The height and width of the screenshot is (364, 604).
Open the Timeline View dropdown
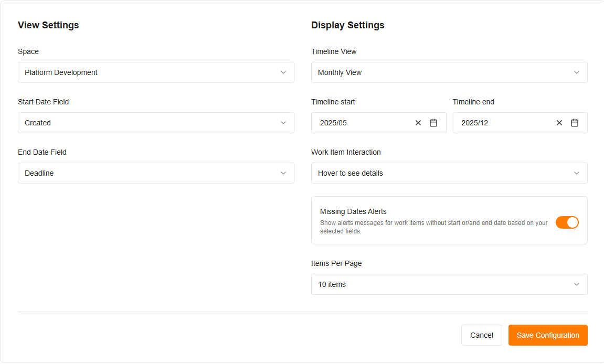(449, 72)
